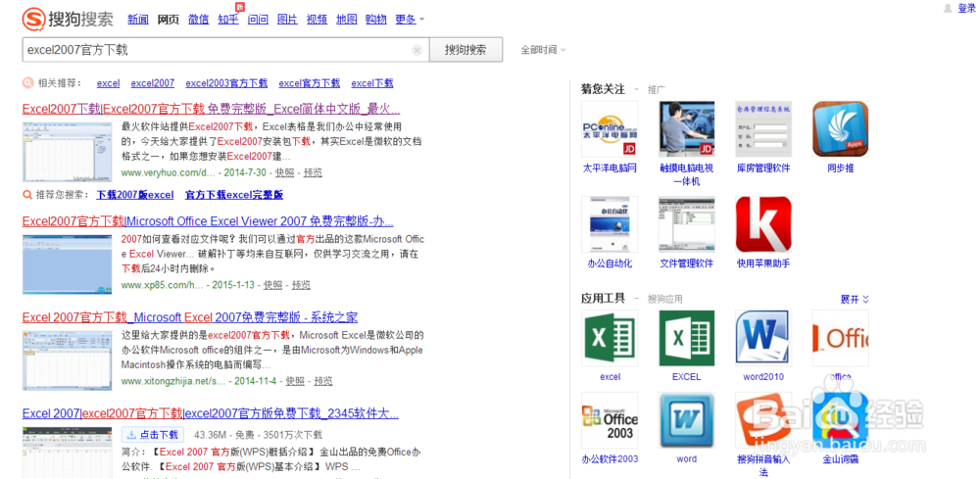Open the 办公自动化 image

click(x=610, y=224)
